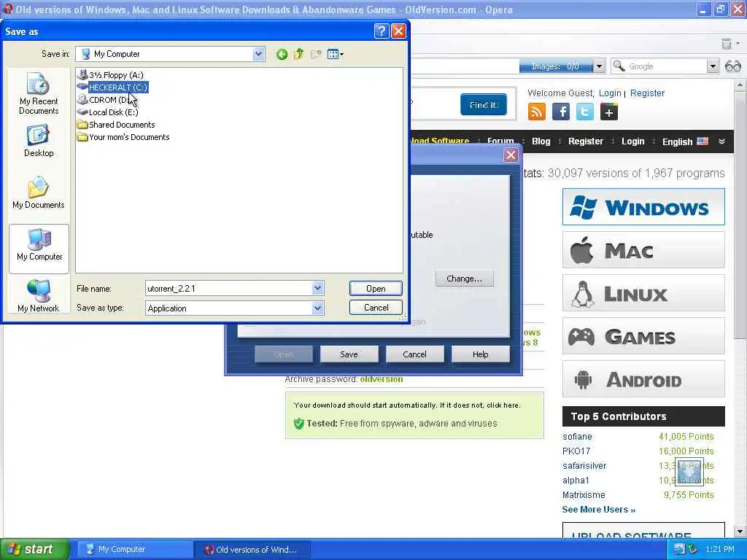Open Blog in the navigation bar

[541, 141]
